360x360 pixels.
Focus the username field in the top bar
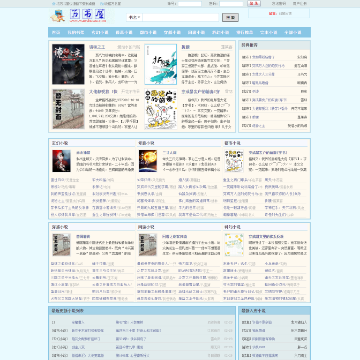click(190, 4)
